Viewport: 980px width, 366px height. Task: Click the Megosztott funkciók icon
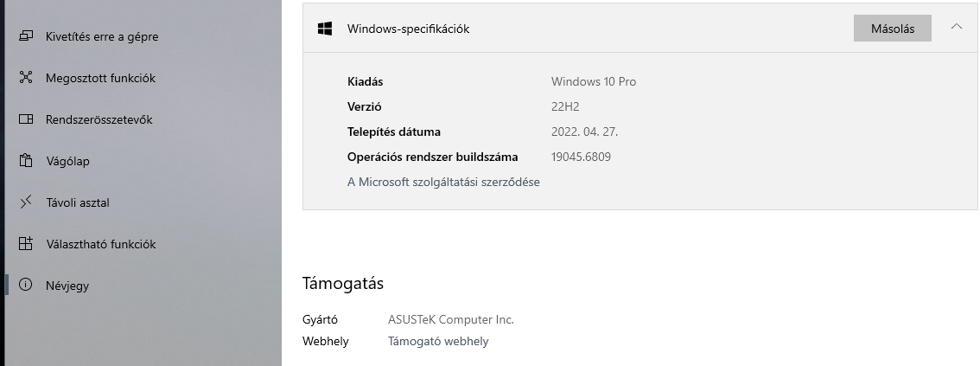(26, 78)
